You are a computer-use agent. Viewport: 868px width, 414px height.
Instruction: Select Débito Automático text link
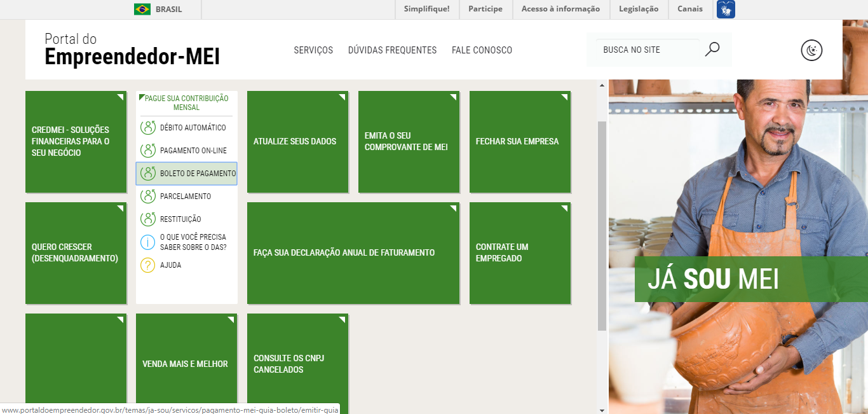193,128
